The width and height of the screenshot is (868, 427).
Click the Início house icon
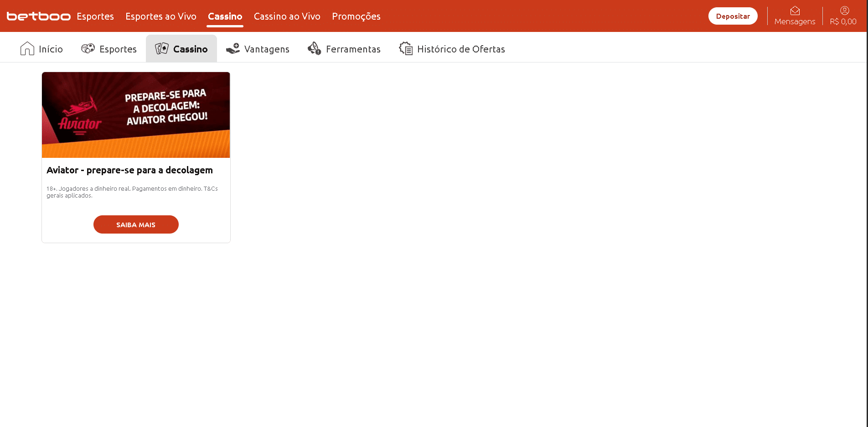coord(27,48)
